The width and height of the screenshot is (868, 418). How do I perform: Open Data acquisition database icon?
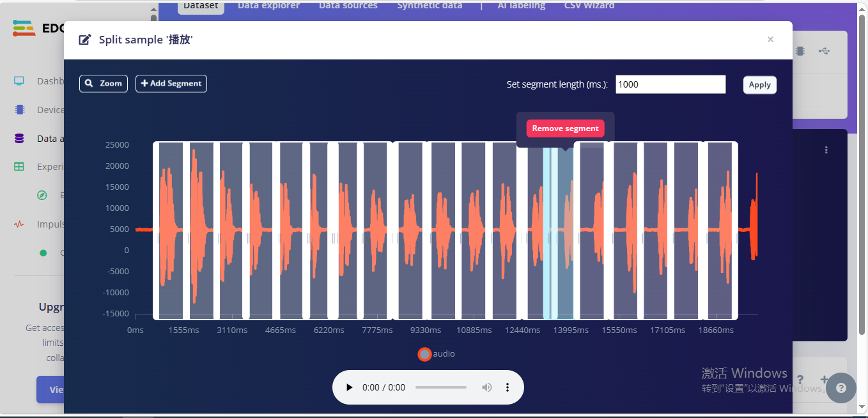tap(19, 138)
